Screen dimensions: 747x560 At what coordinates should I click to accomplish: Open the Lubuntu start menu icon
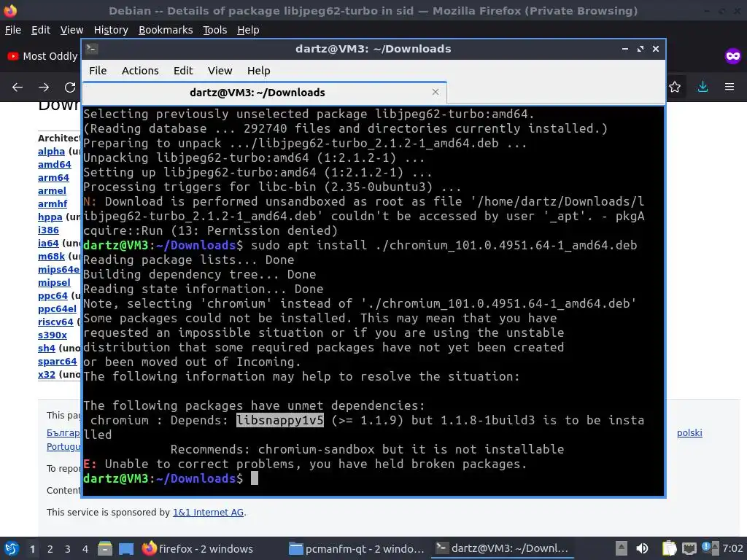point(12,548)
